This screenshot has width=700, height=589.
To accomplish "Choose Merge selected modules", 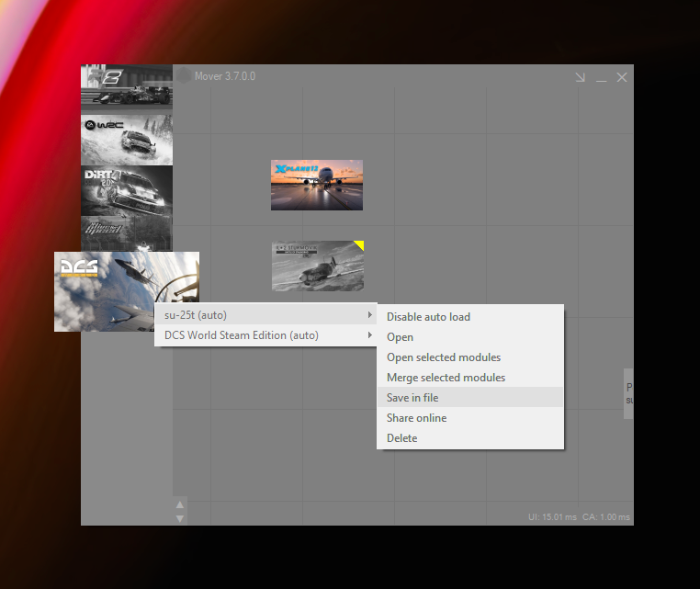I will pyautogui.click(x=446, y=378).
